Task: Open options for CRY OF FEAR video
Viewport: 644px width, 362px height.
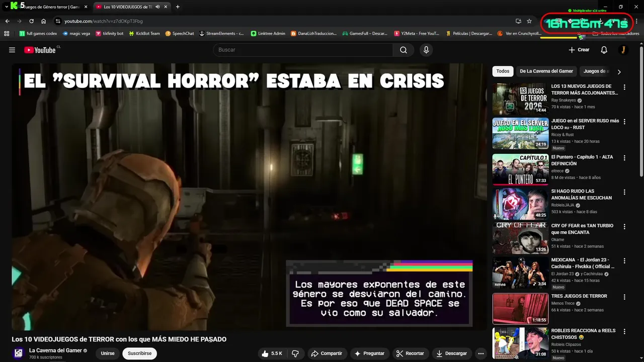Action: [624, 227]
